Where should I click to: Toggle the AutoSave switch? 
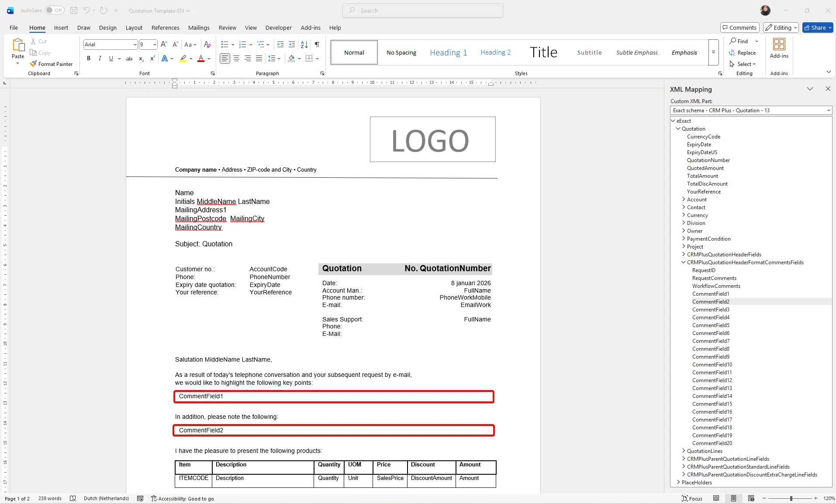[x=55, y=10]
